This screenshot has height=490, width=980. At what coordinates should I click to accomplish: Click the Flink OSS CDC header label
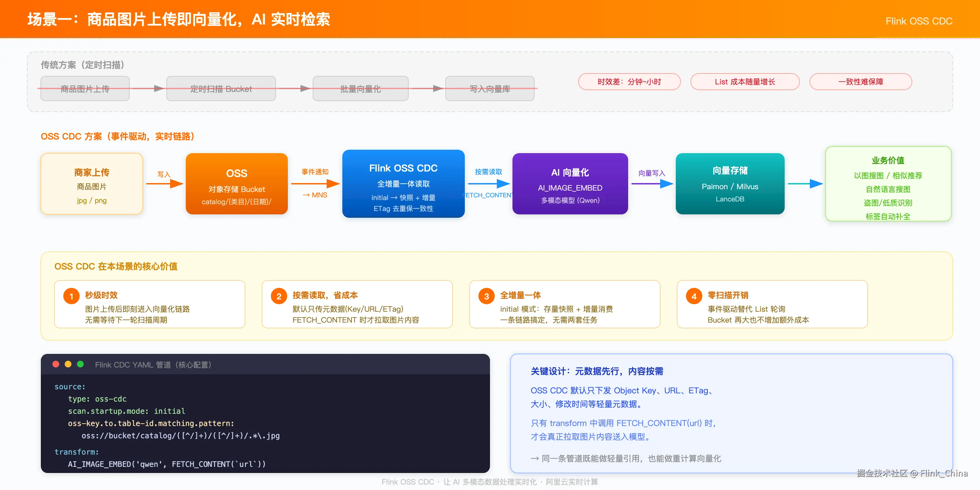pos(919,21)
